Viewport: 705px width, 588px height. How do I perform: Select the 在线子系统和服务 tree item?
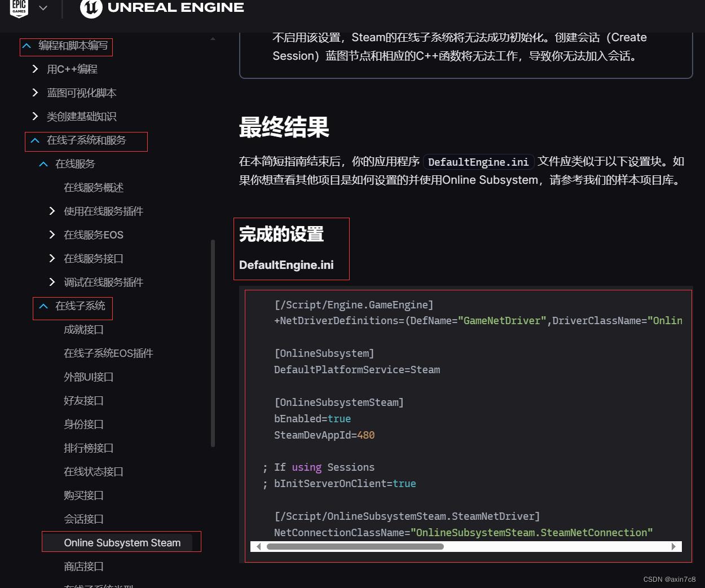[x=86, y=140]
